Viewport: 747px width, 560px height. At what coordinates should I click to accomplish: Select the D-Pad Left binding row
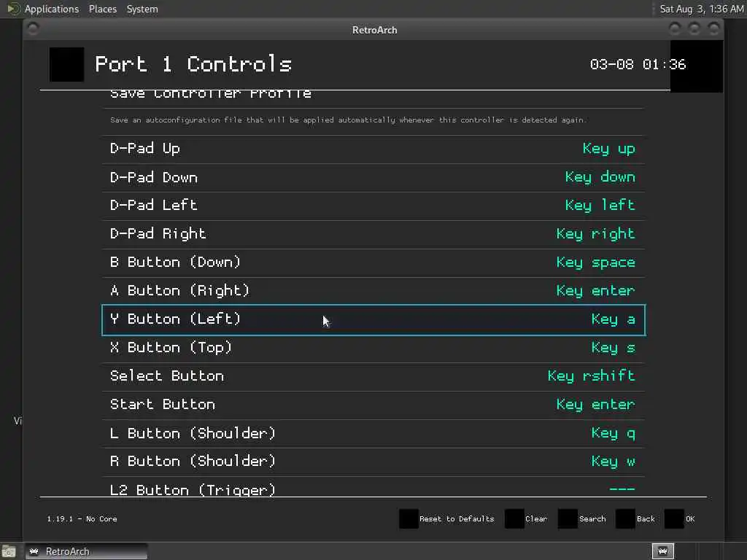(373, 206)
